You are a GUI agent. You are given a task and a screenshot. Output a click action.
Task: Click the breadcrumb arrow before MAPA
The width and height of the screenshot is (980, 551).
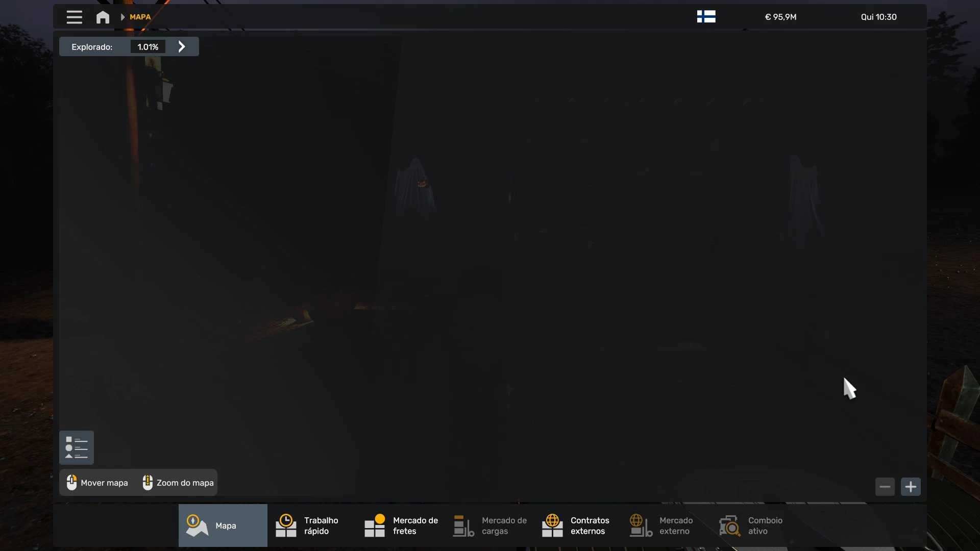click(x=122, y=17)
